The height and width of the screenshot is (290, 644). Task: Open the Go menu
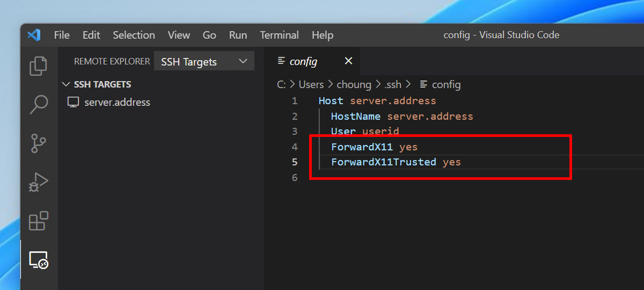[x=209, y=35]
